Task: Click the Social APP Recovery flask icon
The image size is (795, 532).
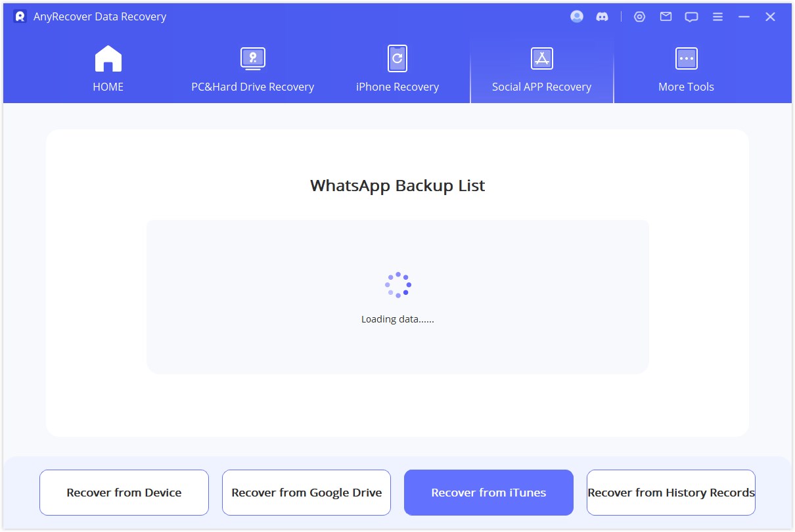Action: tap(541, 58)
